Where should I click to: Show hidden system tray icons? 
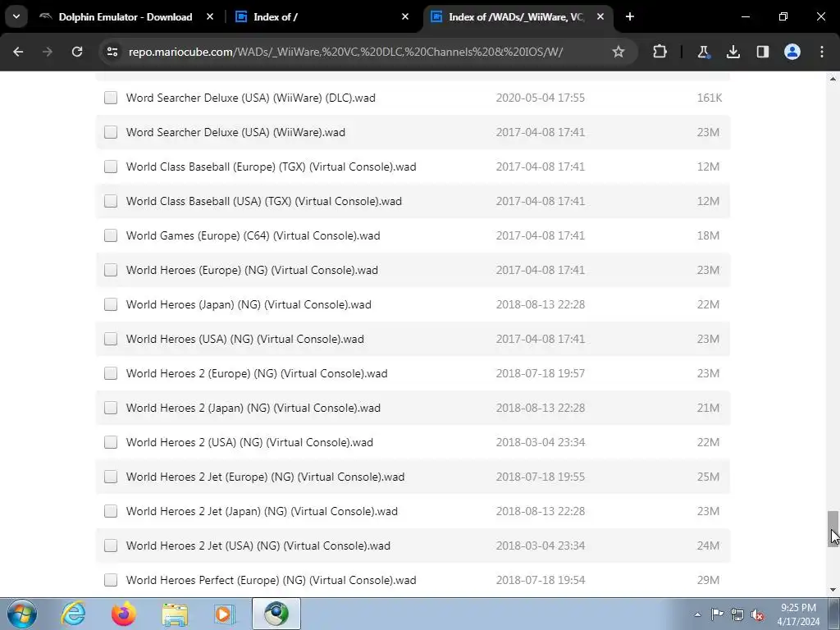[x=697, y=614]
